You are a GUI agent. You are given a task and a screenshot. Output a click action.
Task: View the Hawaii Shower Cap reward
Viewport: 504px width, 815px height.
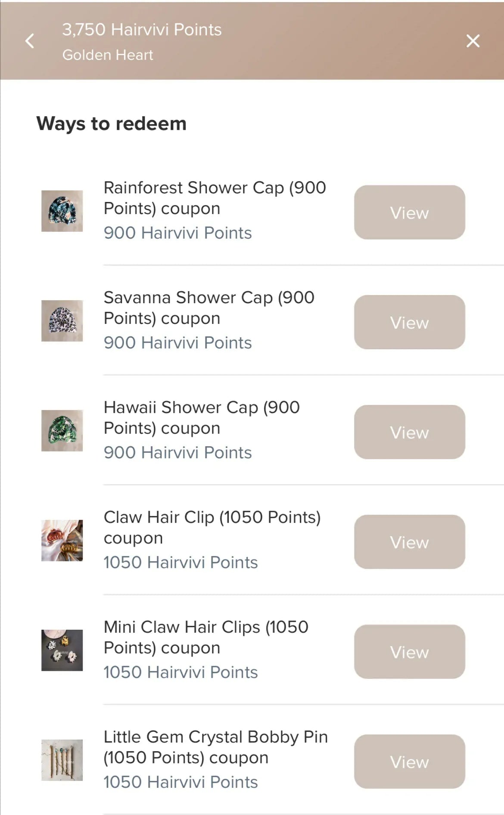409,432
